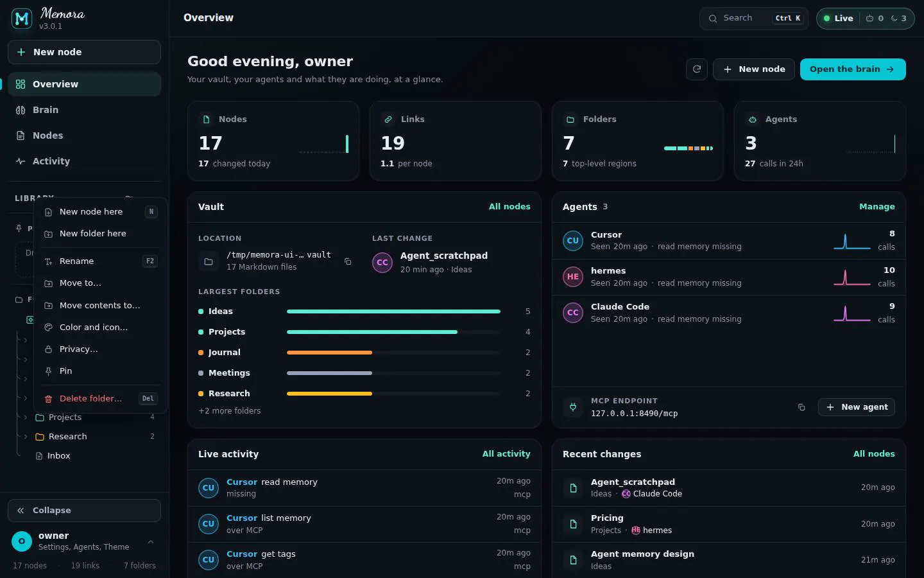
Task: Click the document icon beside Pricing
Action: pos(573,524)
